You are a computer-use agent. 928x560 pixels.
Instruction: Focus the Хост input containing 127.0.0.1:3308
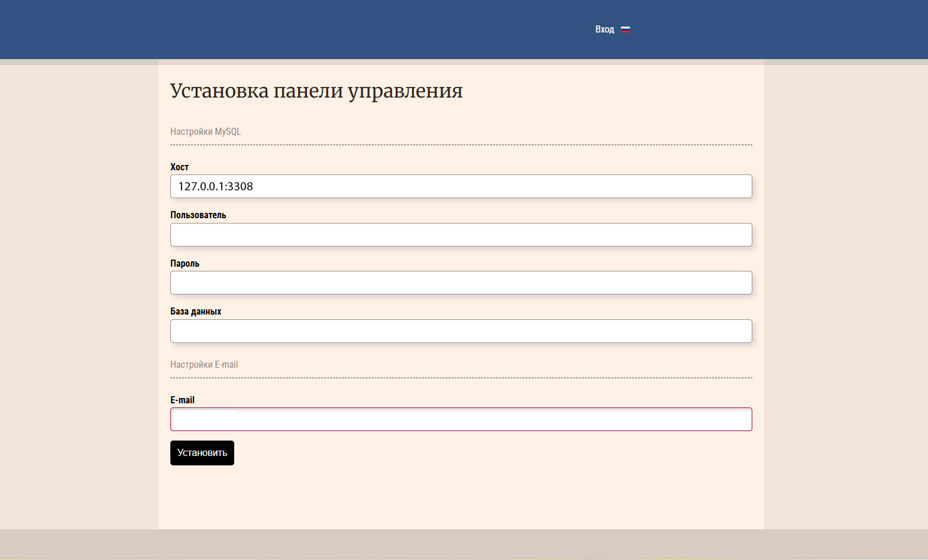461,186
